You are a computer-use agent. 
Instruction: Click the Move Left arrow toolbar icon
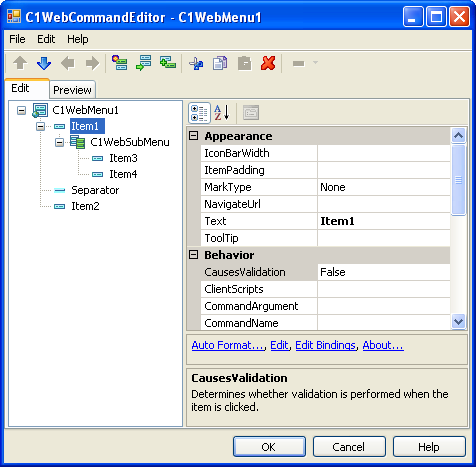(68, 63)
